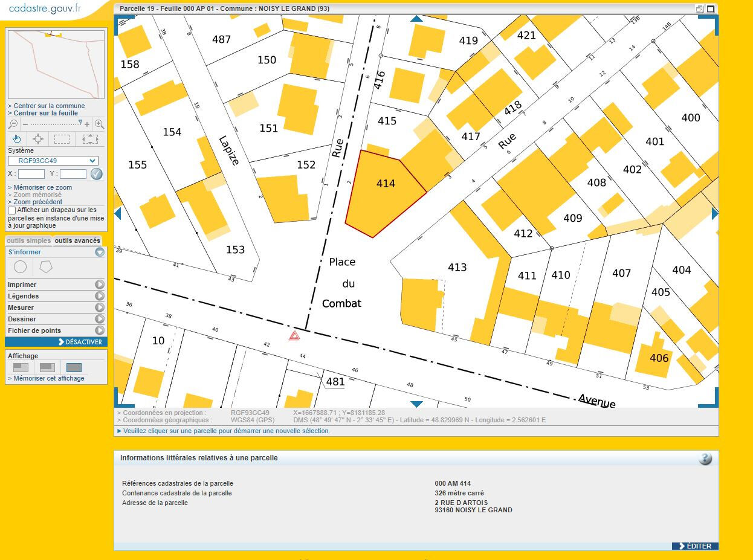Screen dimensions: 753x560
Task: Expand the Imprimer section
Action: (x=100, y=285)
